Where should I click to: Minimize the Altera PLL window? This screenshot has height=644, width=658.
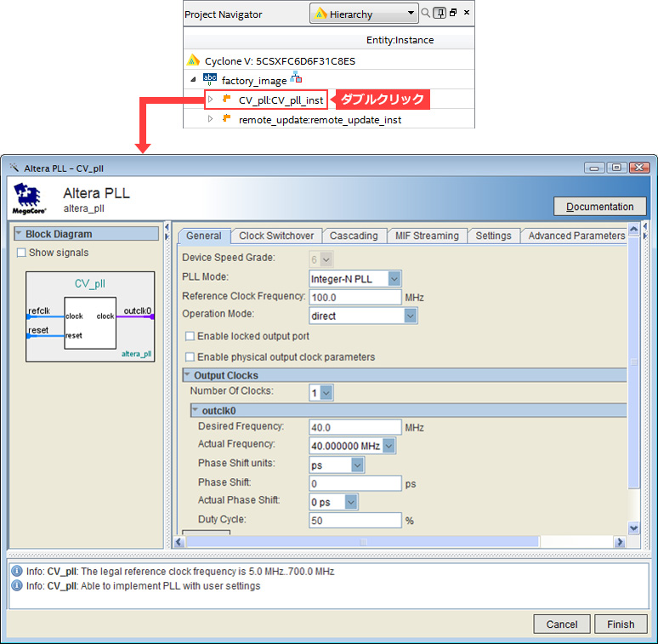point(594,168)
